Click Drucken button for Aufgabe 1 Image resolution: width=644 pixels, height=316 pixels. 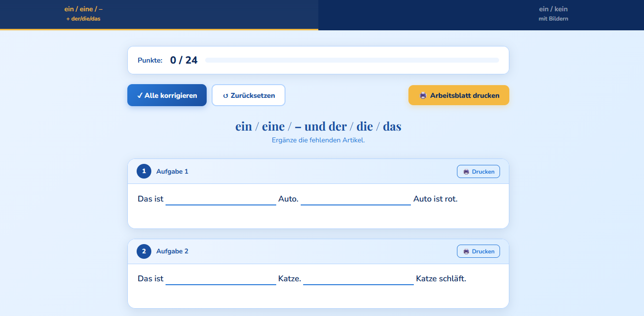pyautogui.click(x=478, y=172)
